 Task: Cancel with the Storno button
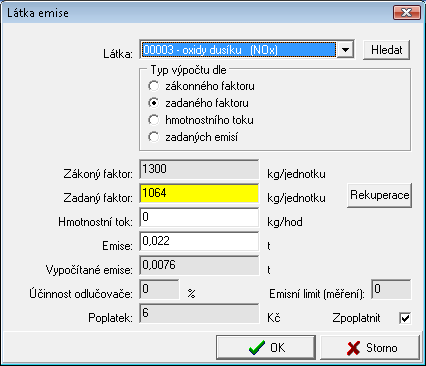[x=370, y=347]
